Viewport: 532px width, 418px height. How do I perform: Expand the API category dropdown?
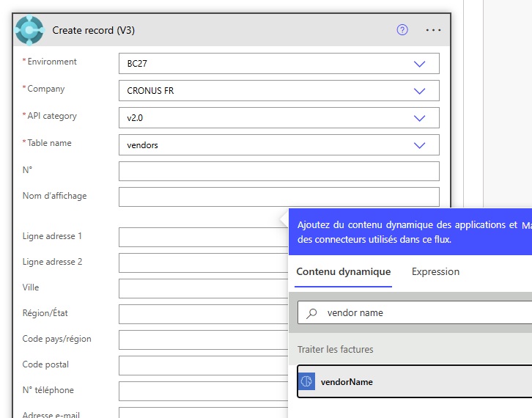(419, 118)
